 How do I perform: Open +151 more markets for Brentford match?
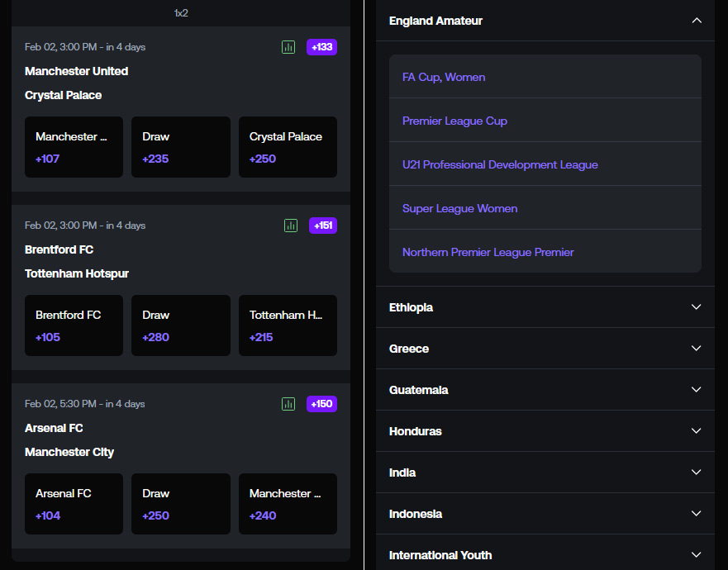pos(323,226)
